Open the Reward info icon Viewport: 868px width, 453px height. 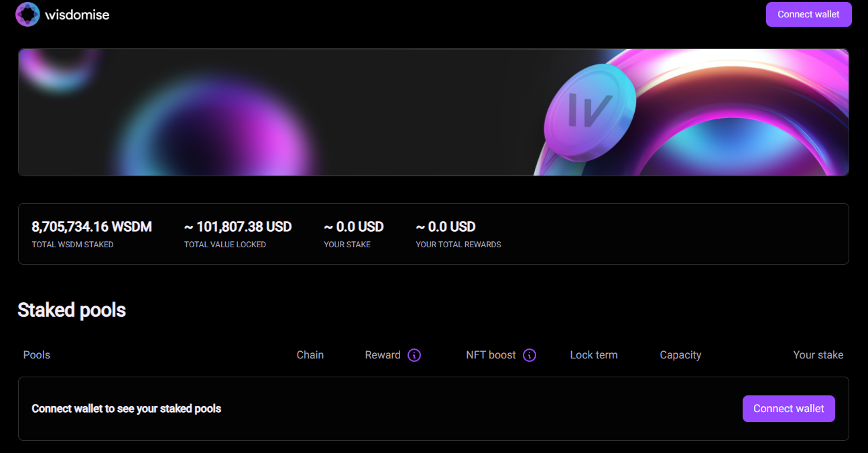pyautogui.click(x=414, y=355)
